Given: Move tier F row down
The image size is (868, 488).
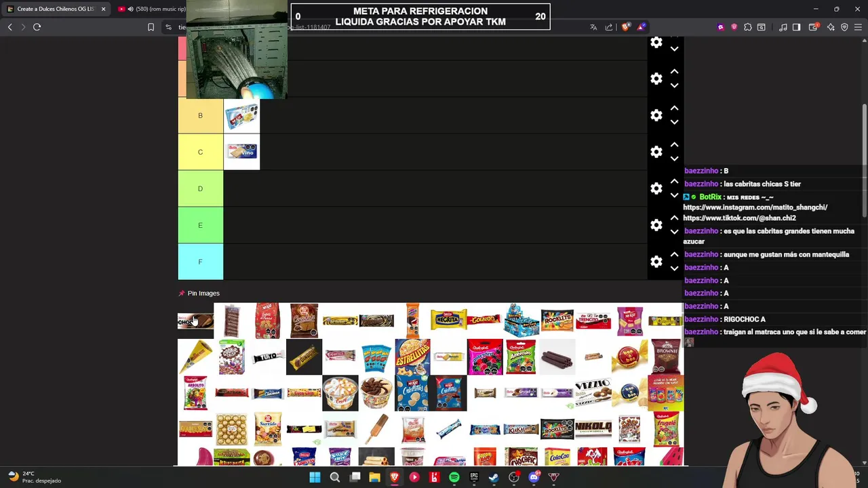Looking at the screenshot, I should [x=674, y=269].
